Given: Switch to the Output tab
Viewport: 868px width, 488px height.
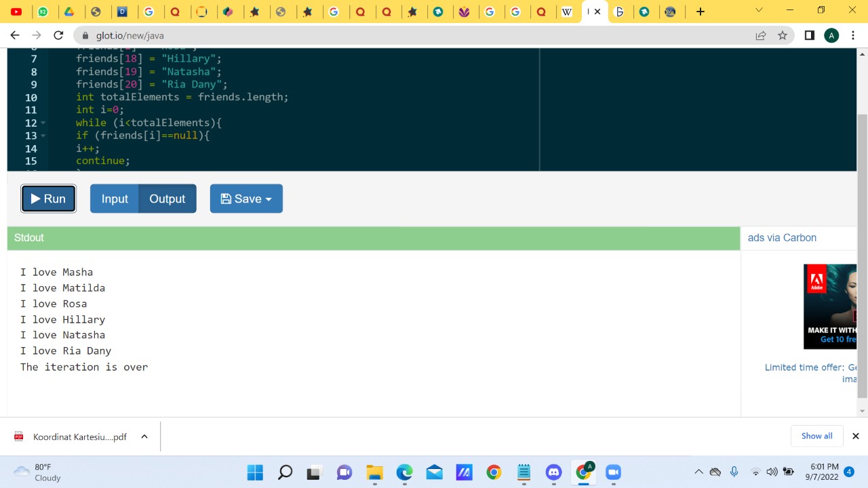Looking at the screenshot, I should click(167, 199).
